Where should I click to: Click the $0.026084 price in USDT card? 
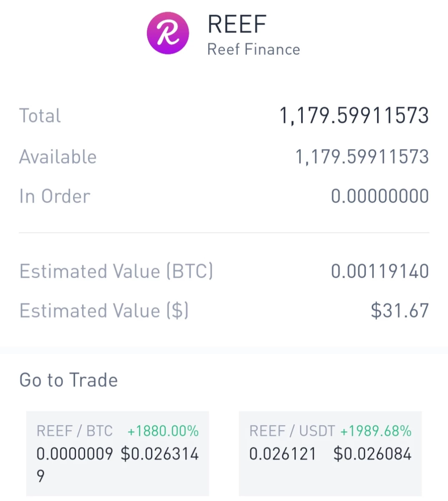click(372, 454)
